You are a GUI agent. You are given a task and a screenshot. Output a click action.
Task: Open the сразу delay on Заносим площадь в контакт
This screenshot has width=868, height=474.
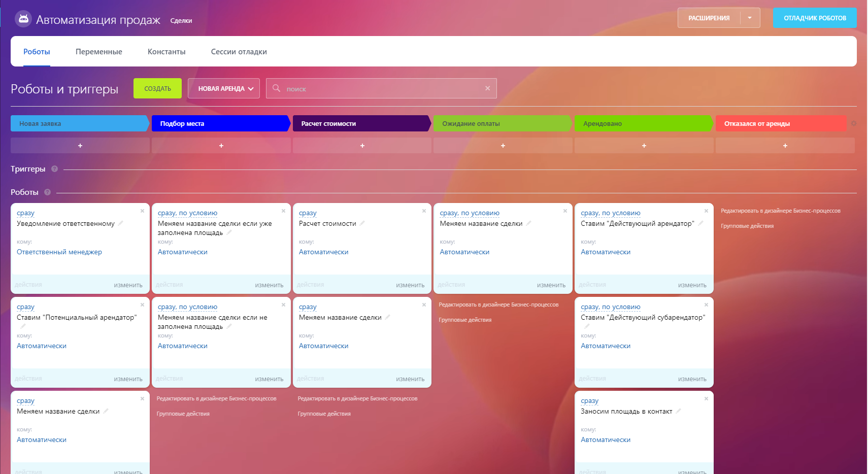590,401
